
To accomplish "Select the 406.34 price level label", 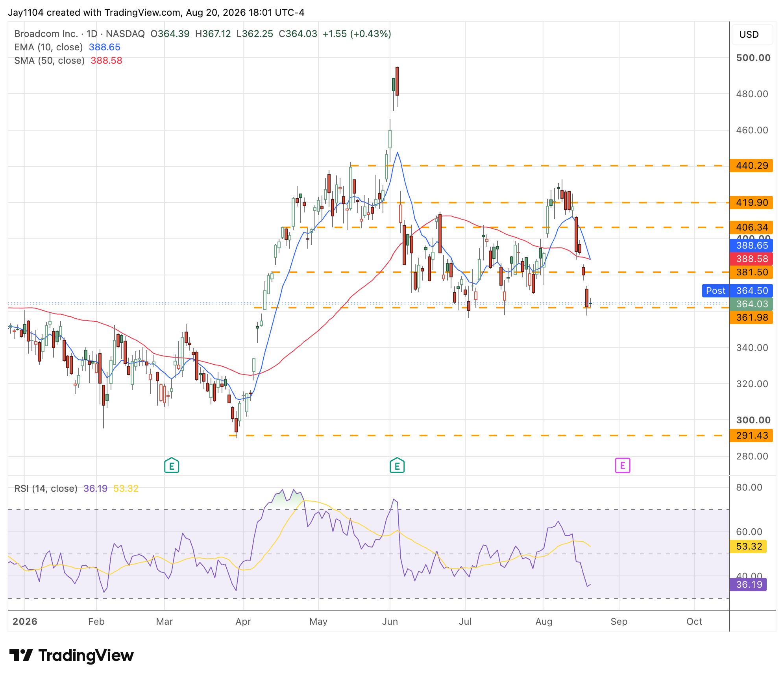I will click(x=751, y=227).
